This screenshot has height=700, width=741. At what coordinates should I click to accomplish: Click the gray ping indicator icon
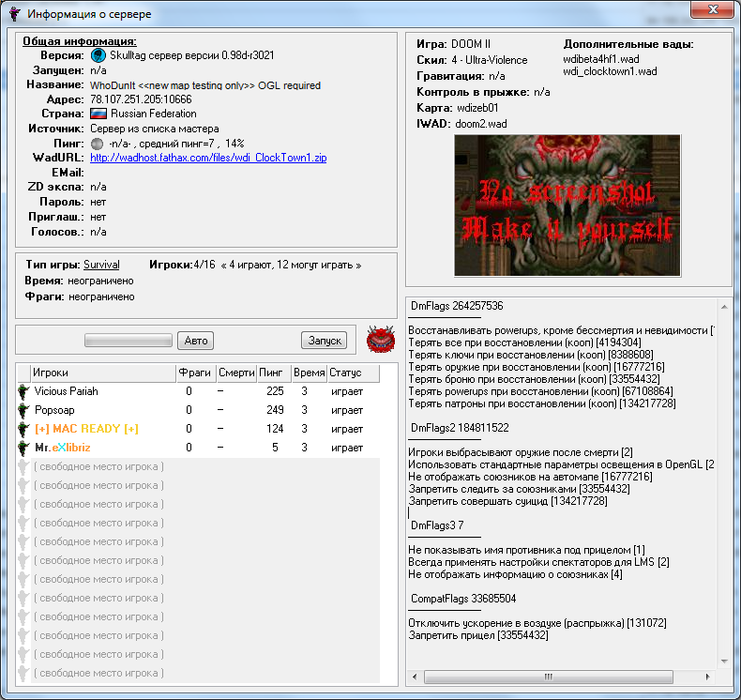pos(98,144)
